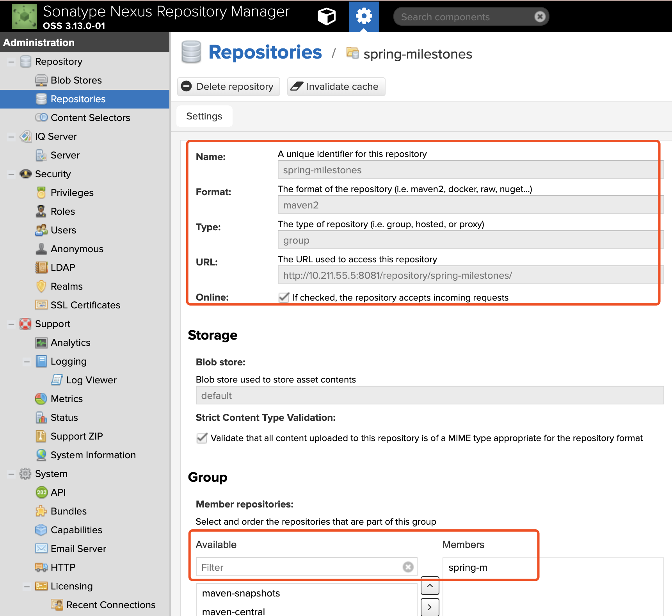Open the Analytics icon

tap(41, 343)
